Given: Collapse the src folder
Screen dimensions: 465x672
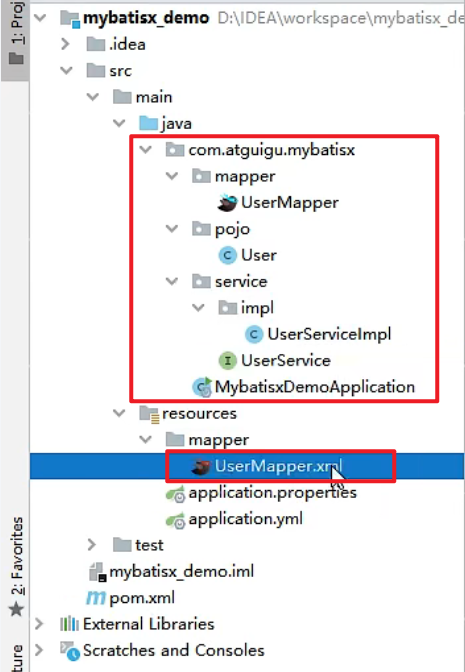Looking at the screenshot, I should 66,70.
